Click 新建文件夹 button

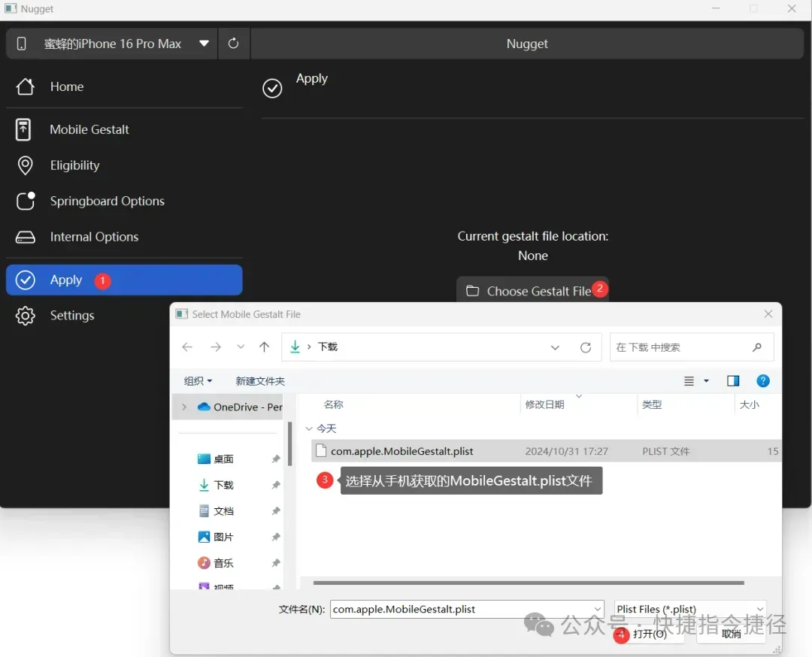pos(260,381)
